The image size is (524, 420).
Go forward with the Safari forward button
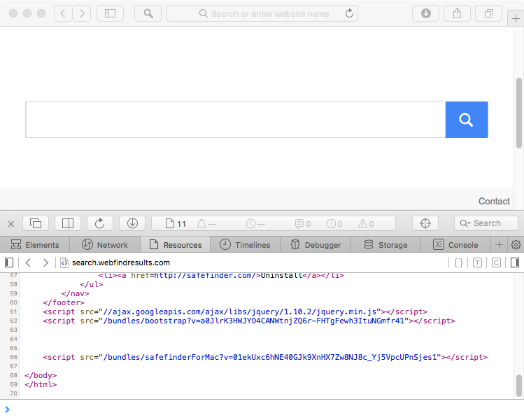pyautogui.click(x=82, y=13)
